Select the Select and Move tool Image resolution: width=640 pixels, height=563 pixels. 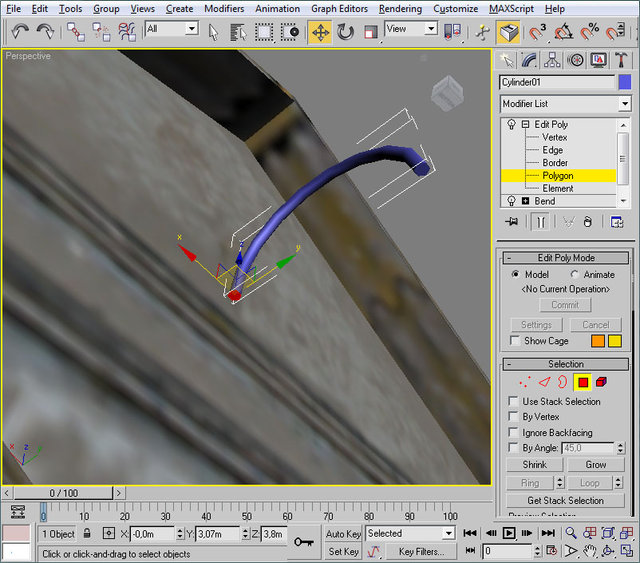point(320,31)
